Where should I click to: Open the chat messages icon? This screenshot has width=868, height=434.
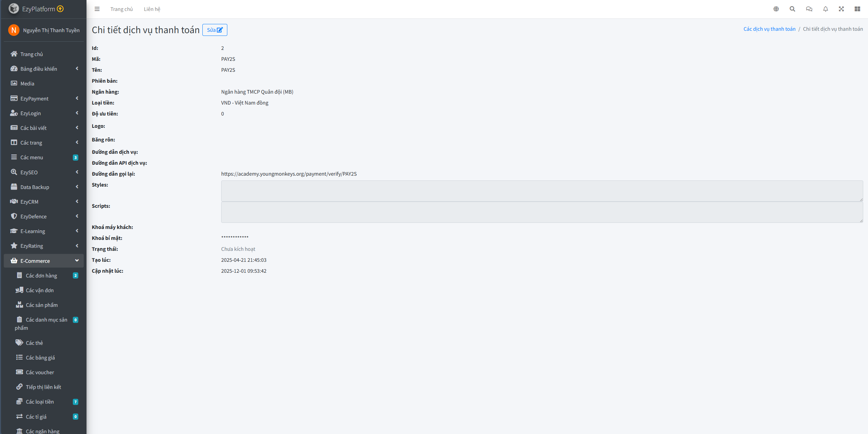click(x=809, y=9)
